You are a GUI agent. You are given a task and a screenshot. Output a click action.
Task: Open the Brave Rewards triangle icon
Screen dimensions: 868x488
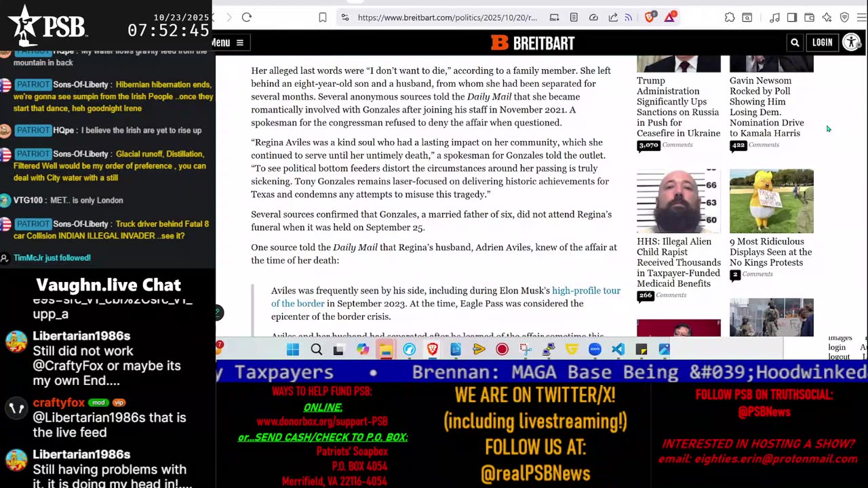click(x=669, y=17)
